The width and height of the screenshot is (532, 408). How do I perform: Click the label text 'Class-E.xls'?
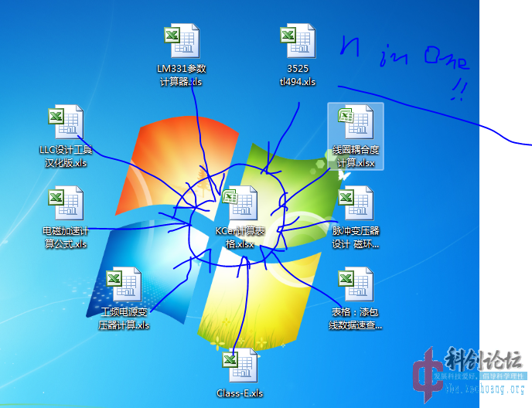(x=240, y=393)
